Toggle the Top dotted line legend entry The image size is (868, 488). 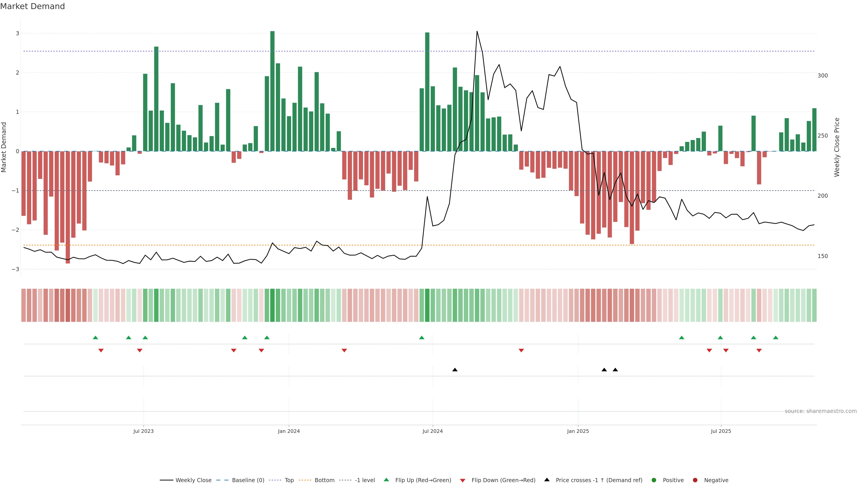coord(289,480)
